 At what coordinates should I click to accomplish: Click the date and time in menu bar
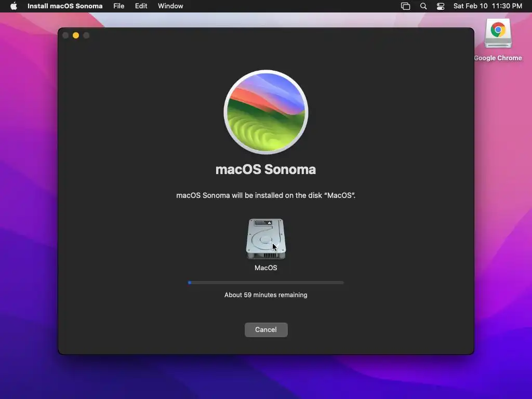click(487, 6)
